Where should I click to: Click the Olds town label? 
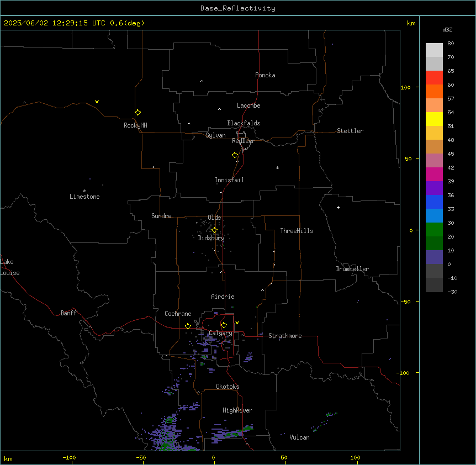point(214,218)
